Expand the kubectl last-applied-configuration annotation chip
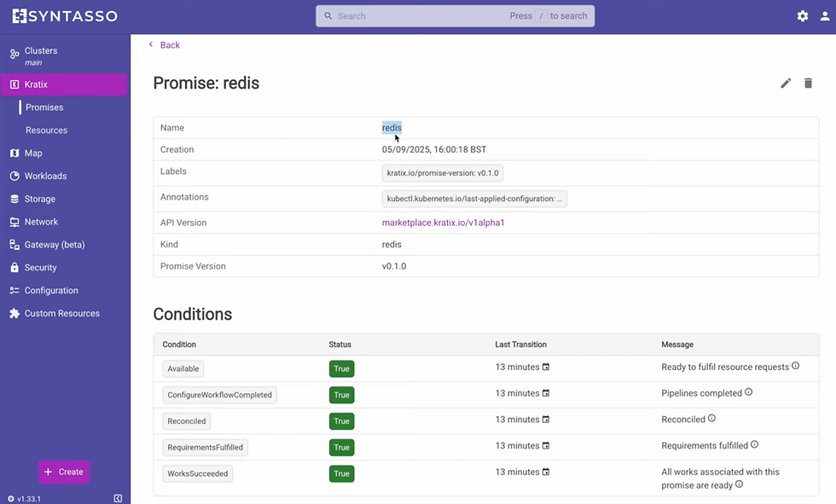 point(474,199)
